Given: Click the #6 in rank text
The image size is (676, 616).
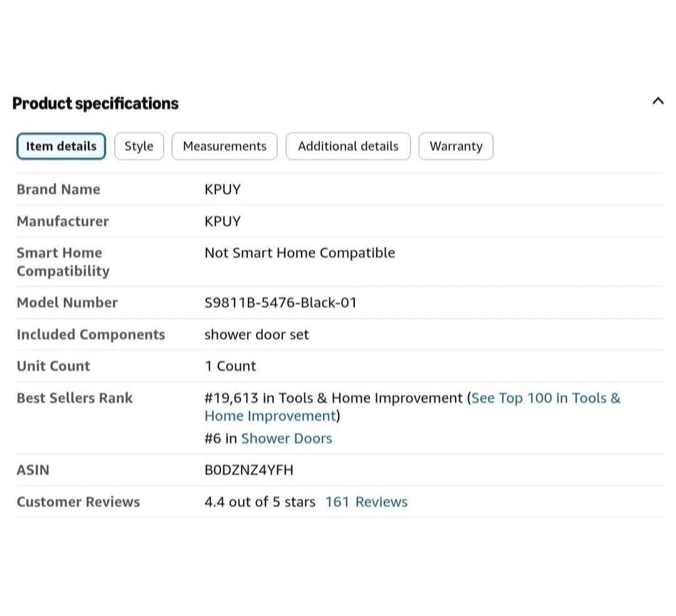Looking at the screenshot, I should (x=221, y=438).
